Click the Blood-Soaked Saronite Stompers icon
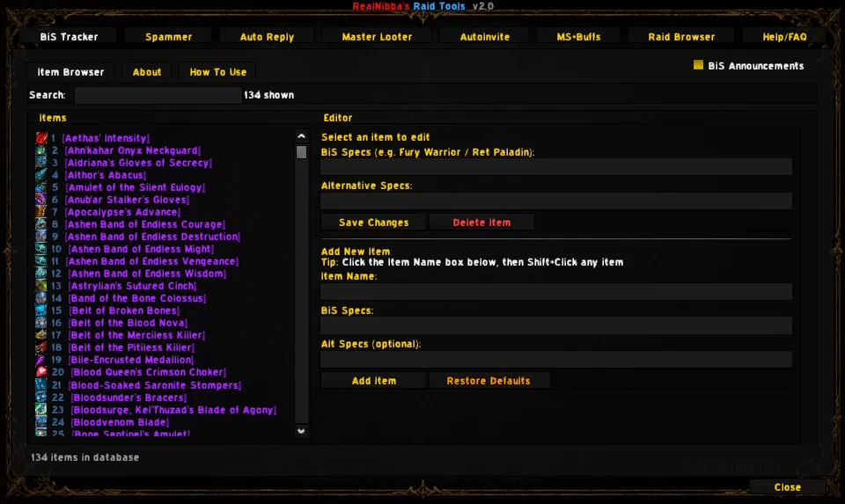The height and width of the screenshot is (504, 845). [41, 384]
